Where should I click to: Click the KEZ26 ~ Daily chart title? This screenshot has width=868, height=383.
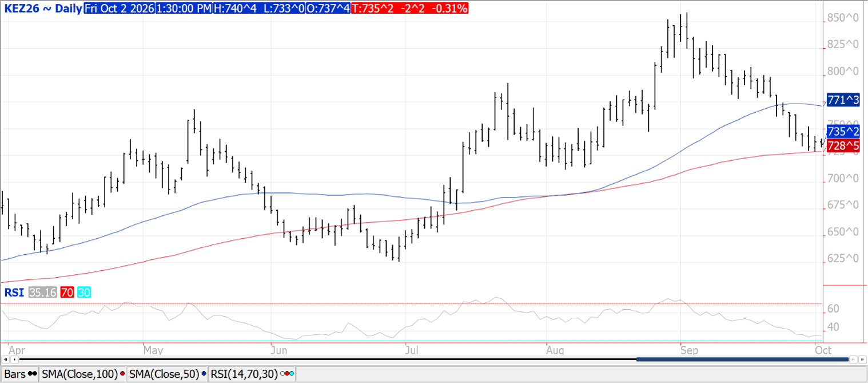coord(42,9)
